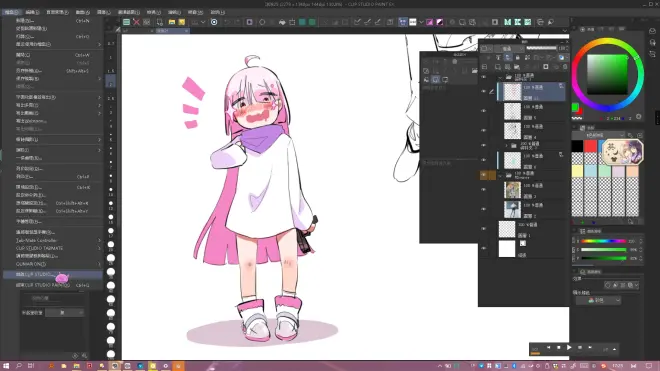
Task: Collapse the top layer folder in layer panel
Action: (x=500, y=77)
